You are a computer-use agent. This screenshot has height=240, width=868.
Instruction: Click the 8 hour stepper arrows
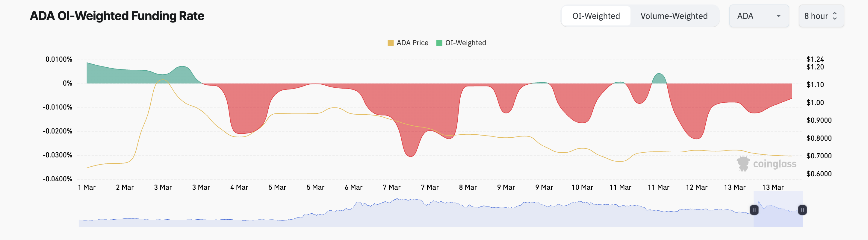(835, 16)
